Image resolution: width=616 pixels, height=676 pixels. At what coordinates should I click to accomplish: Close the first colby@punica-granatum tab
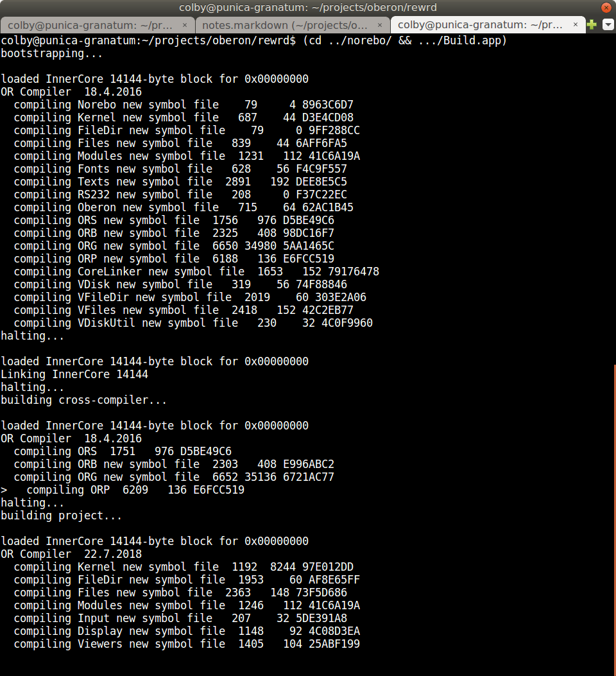(x=185, y=25)
